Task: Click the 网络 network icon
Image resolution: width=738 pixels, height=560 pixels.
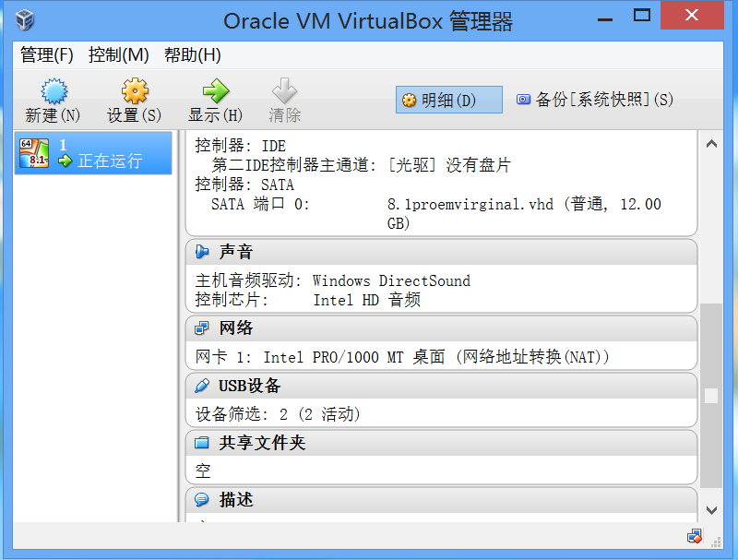Action: [202, 328]
